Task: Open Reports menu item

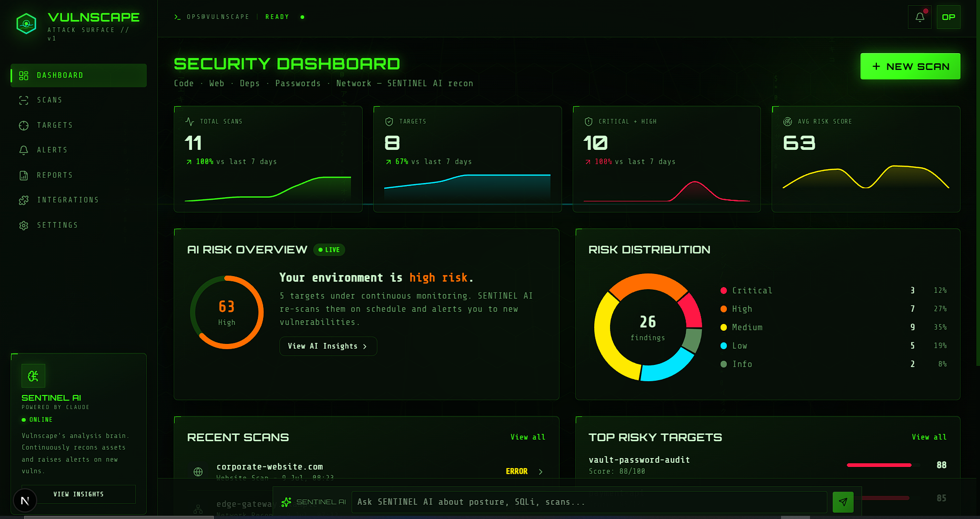Action: [x=79, y=175]
